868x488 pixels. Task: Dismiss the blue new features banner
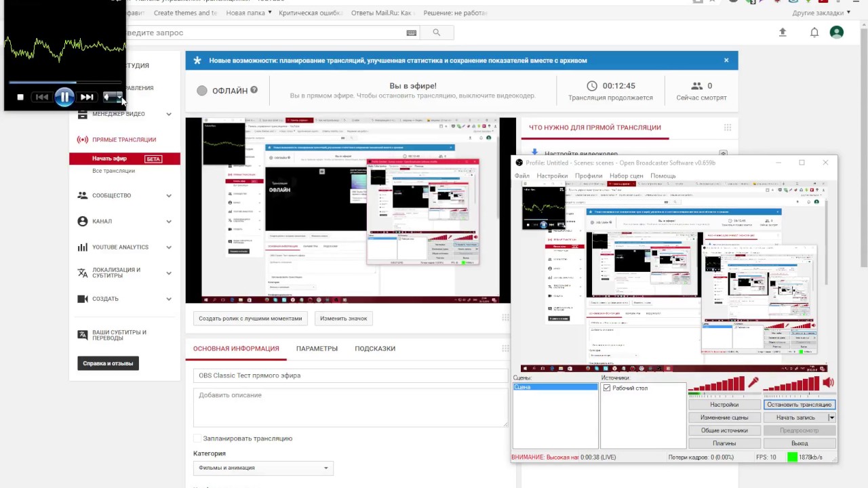coord(726,60)
